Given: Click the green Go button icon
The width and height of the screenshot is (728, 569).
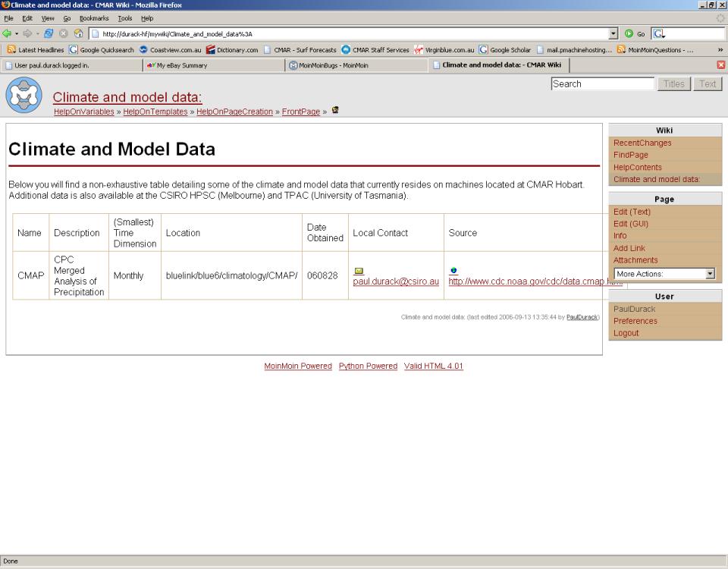Looking at the screenshot, I should pos(627,34).
